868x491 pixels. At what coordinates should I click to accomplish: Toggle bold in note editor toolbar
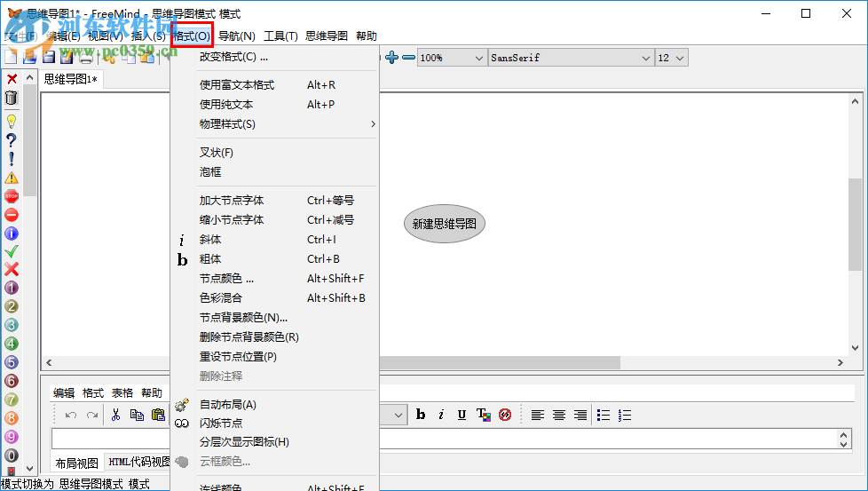pyautogui.click(x=421, y=415)
